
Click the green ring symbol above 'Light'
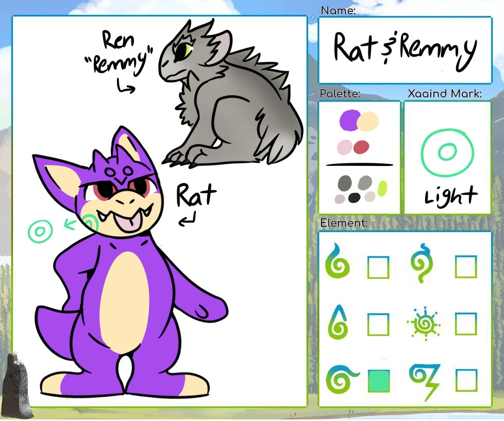click(x=447, y=153)
